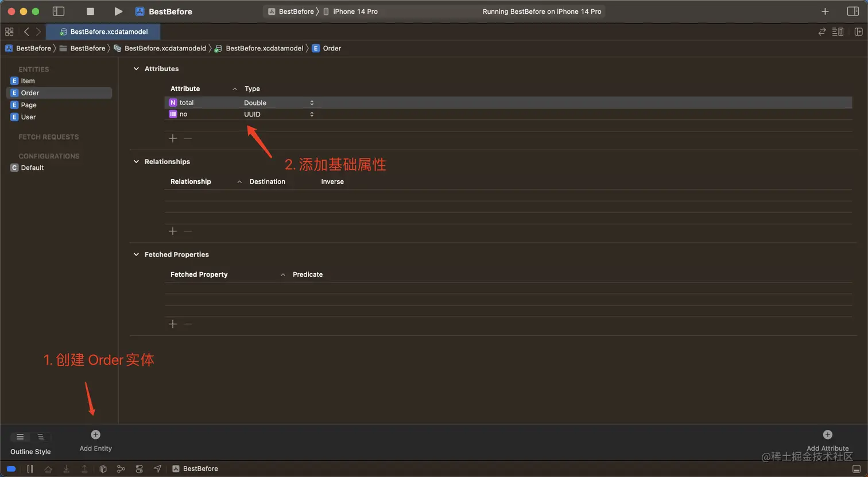This screenshot has width=868, height=477.
Task: Remove attribute using minus under Attributes
Action: tap(188, 138)
